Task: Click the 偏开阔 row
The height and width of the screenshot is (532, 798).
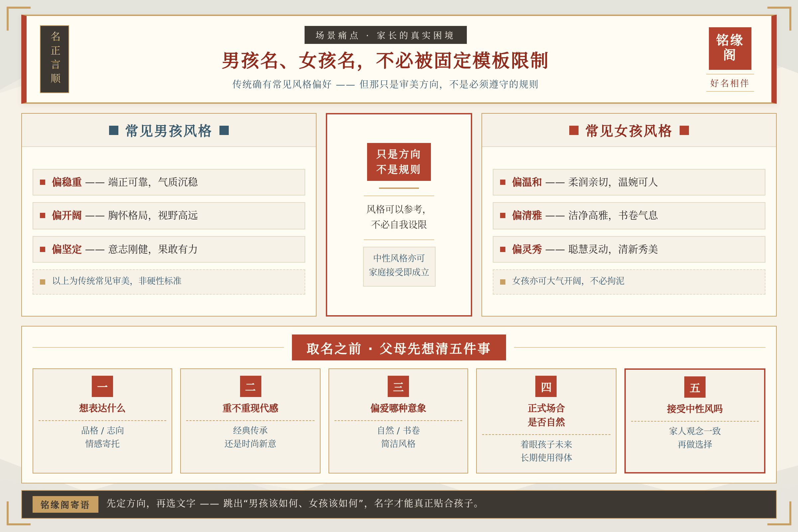Action: pyautogui.click(x=169, y=215)
